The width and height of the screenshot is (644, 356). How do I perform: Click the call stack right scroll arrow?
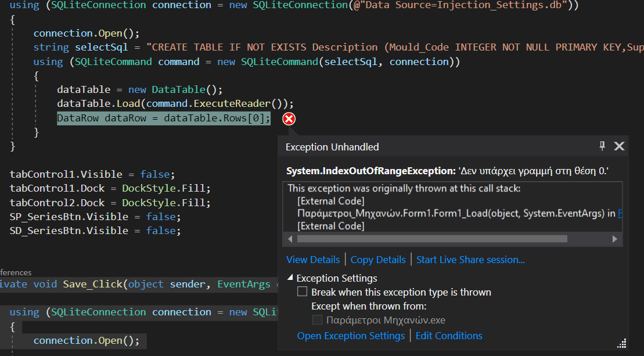click(615, 239)
